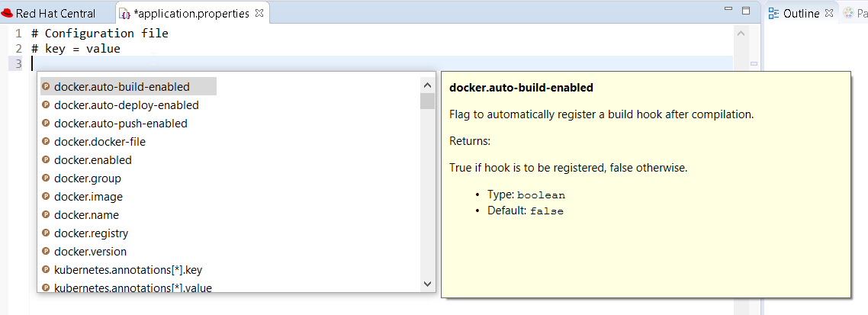Click the editor's vertical scrollbar up arrow
This screenshot has height=315, width=868.
click(x=740, y=34)
